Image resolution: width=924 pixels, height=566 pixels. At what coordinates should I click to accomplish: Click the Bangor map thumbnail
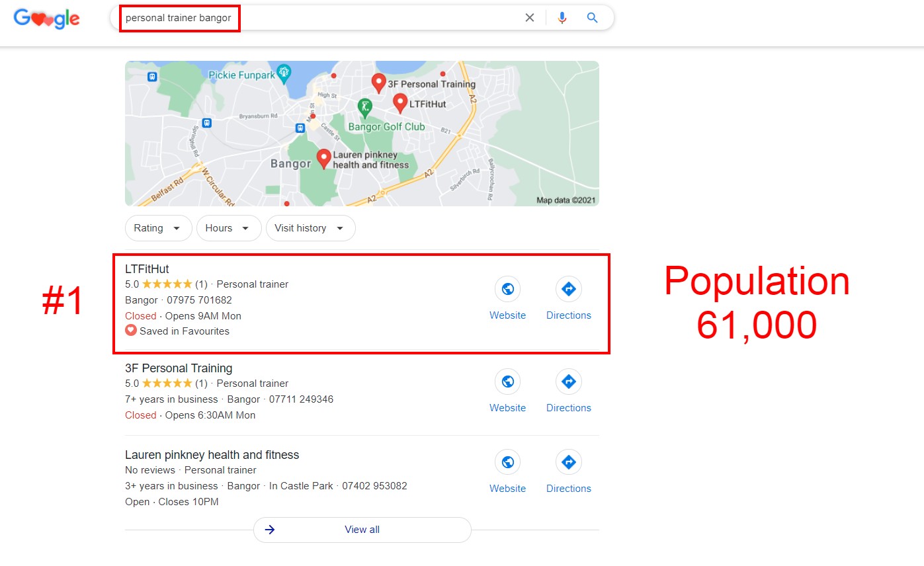362,134
